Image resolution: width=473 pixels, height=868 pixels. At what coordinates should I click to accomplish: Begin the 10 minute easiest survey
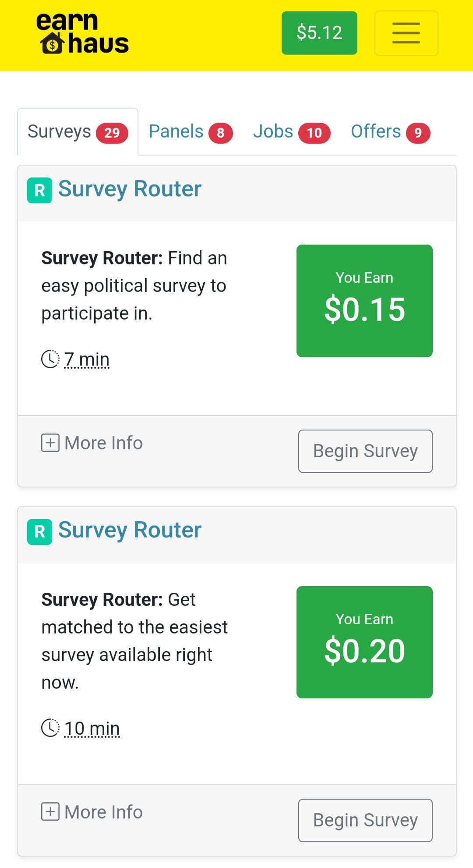[365, 820]
